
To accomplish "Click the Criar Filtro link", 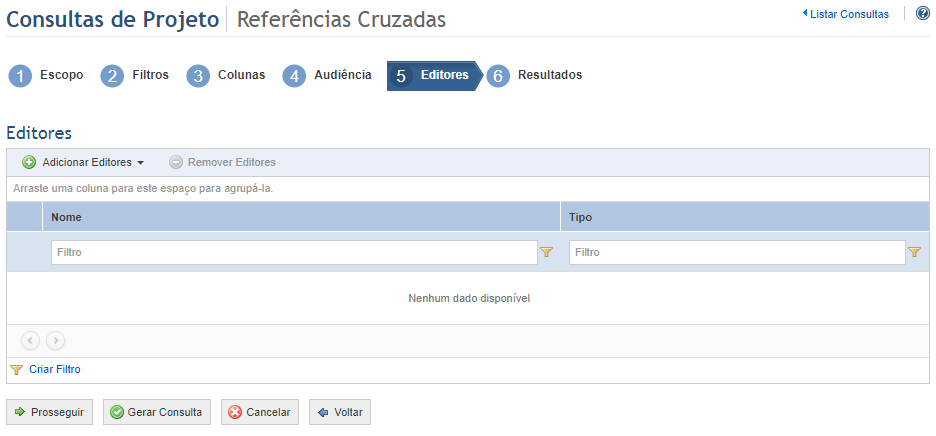I will point(54,370).
